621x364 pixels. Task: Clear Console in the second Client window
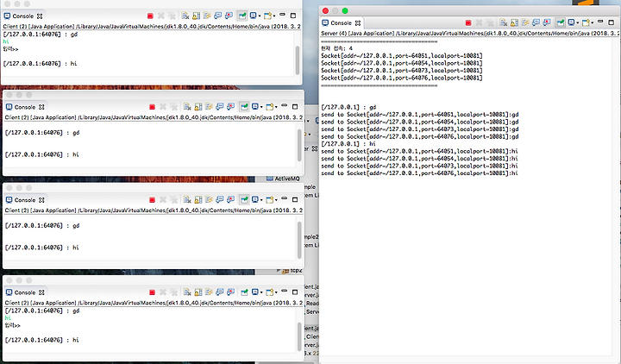[187, 107]
